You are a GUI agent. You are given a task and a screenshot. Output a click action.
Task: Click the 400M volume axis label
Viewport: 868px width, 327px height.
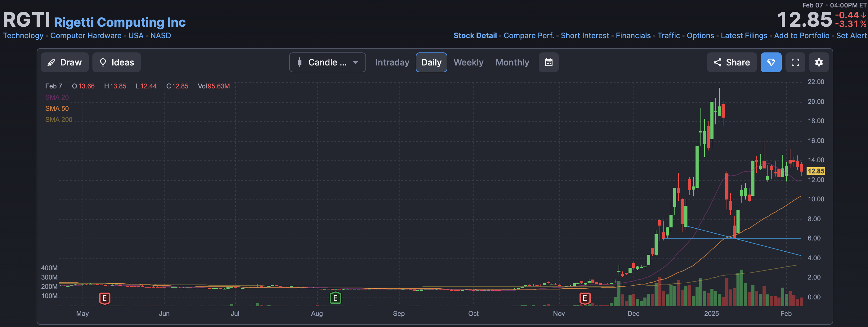(49, 268)
